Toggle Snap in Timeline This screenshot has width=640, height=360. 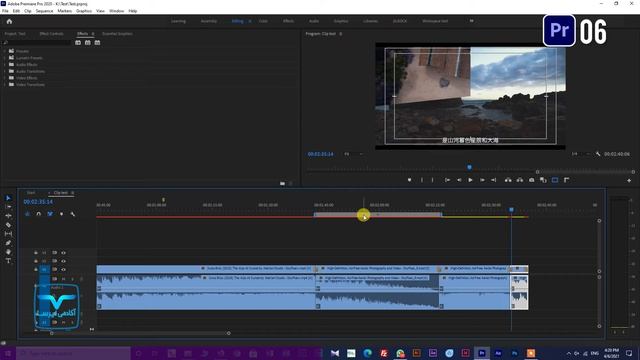[38, 214]
